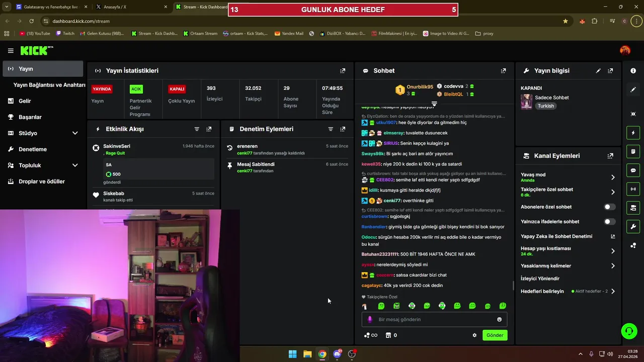Click the microphone icon in chat box

pos(370,319)
